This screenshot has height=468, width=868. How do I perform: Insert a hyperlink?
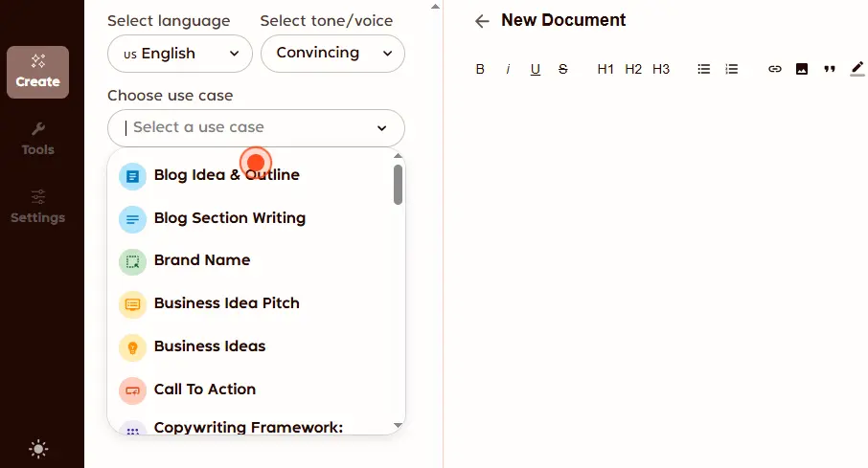tap(774, 69)
